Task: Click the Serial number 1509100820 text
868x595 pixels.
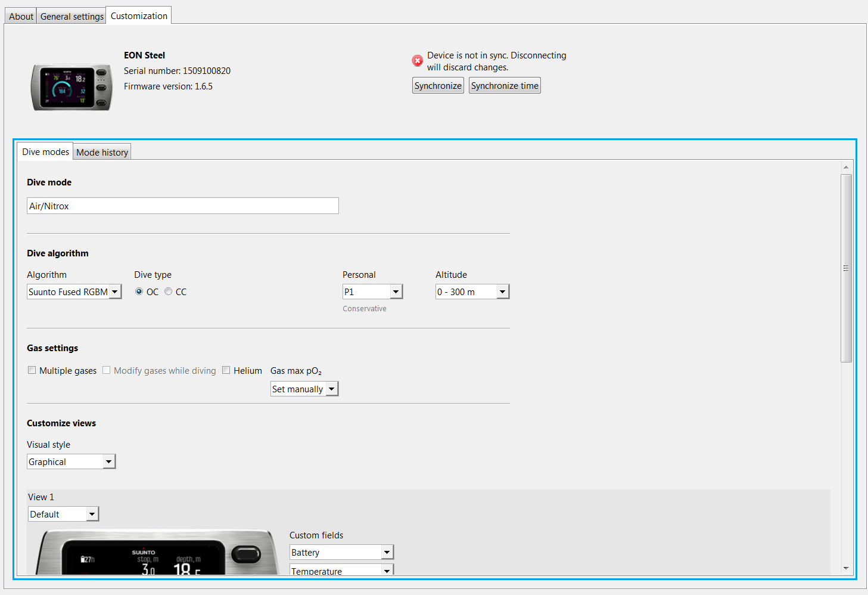Action: (177, 70)
